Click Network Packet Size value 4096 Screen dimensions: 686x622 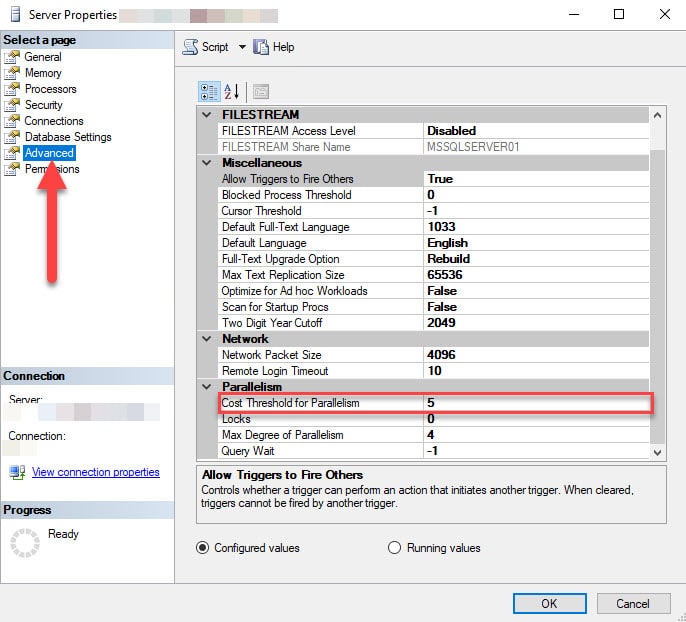pos(536,355)
